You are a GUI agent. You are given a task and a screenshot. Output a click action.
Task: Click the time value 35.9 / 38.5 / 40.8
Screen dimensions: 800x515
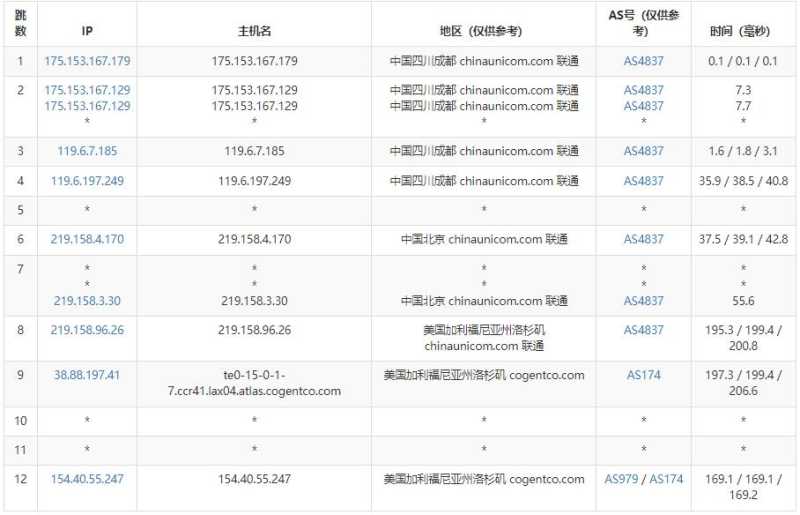coord(743,181)
